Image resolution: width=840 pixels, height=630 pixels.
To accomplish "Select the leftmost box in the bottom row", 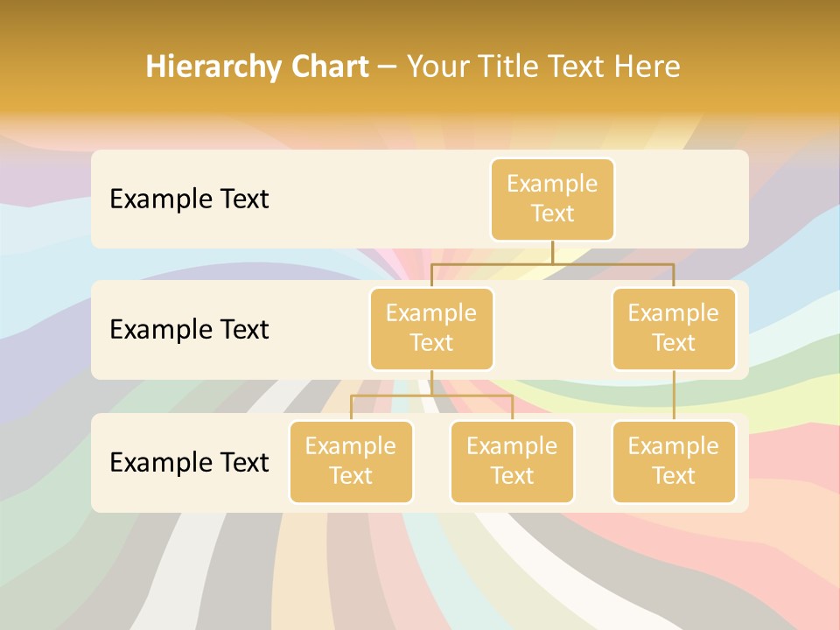I will point(351,462).
